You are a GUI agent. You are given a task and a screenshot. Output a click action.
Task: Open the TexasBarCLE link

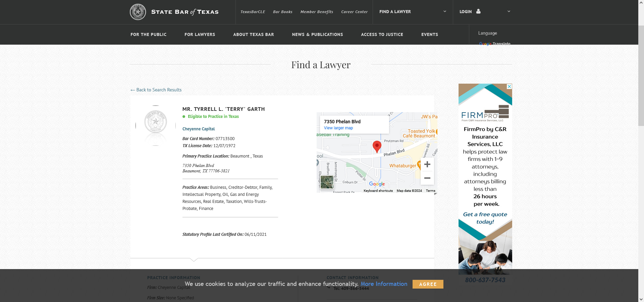coord(253,12)
